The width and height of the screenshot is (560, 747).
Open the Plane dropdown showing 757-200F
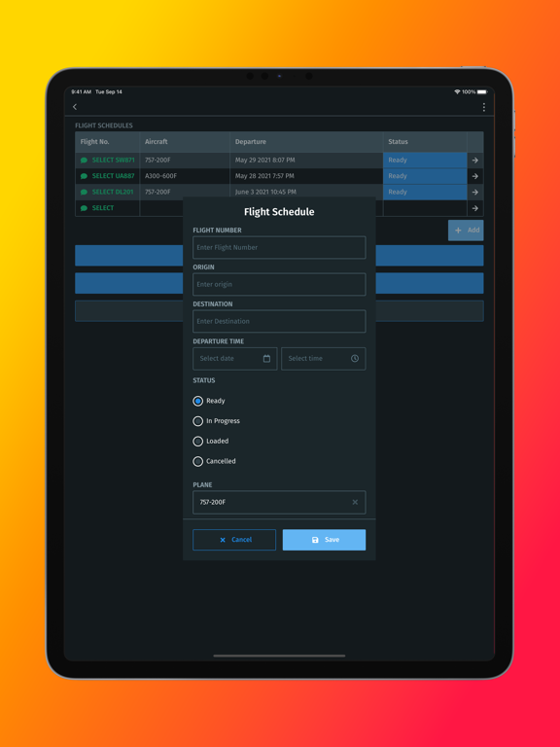[279, 502]
